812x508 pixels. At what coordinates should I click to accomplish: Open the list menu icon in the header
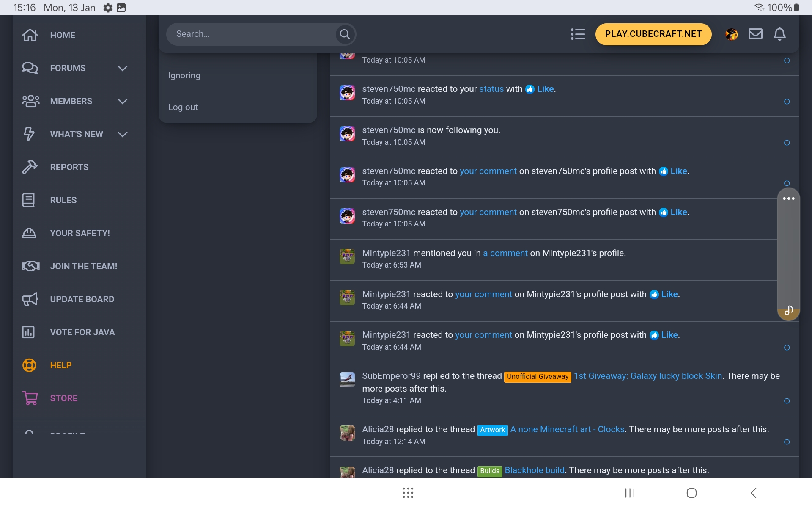click(578, 34)
